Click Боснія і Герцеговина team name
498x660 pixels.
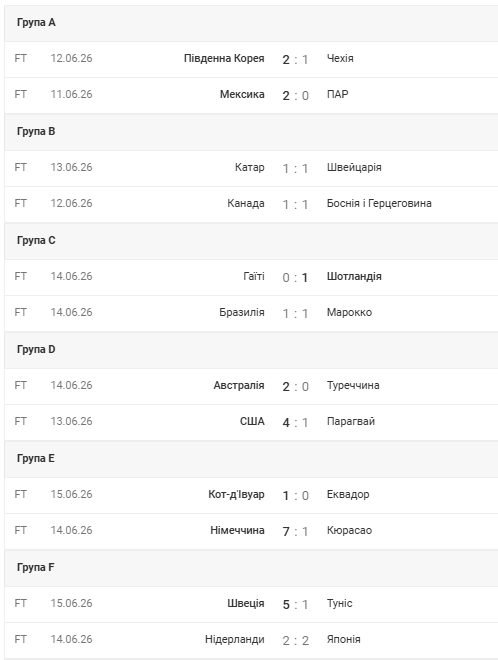(379, 203)
